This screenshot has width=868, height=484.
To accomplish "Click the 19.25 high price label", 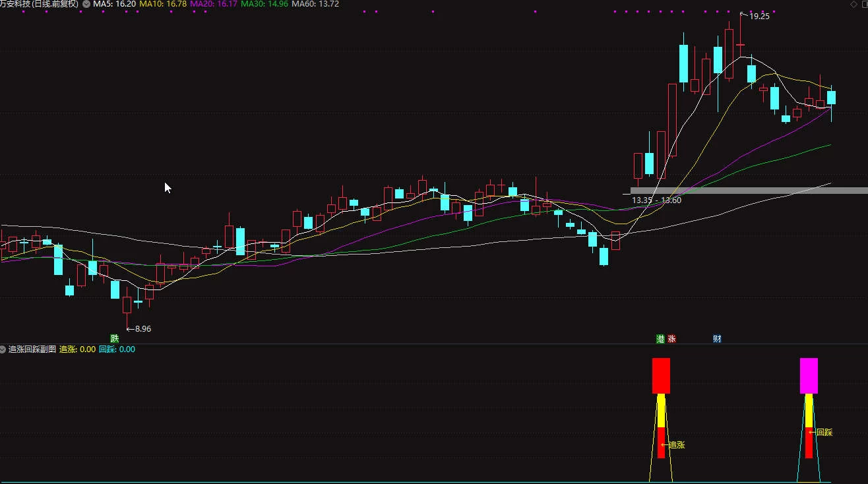I will tap(759, 16).
